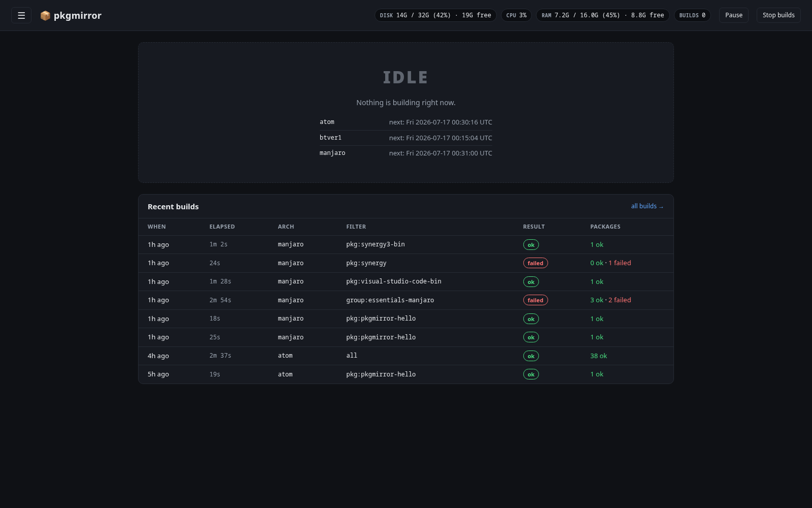Screen dimensions: 812x508
Task: Select the atom schedule row
Action: coord(406,122)
